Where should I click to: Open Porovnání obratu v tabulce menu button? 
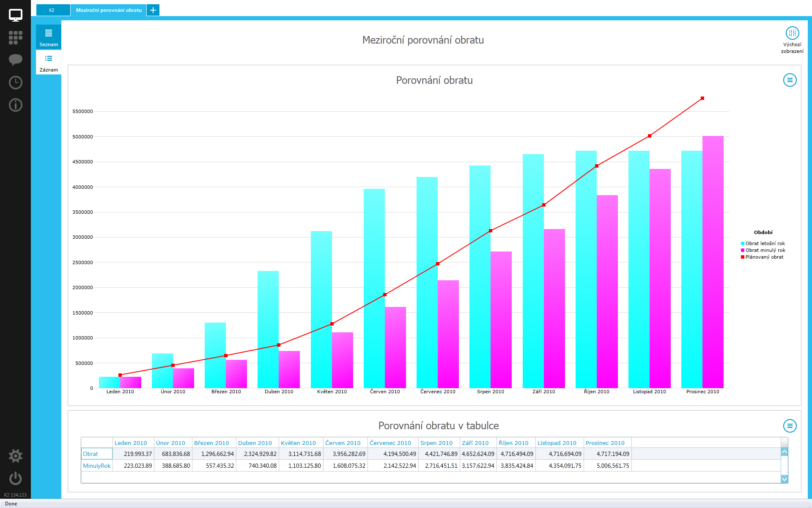click(790, 426)
